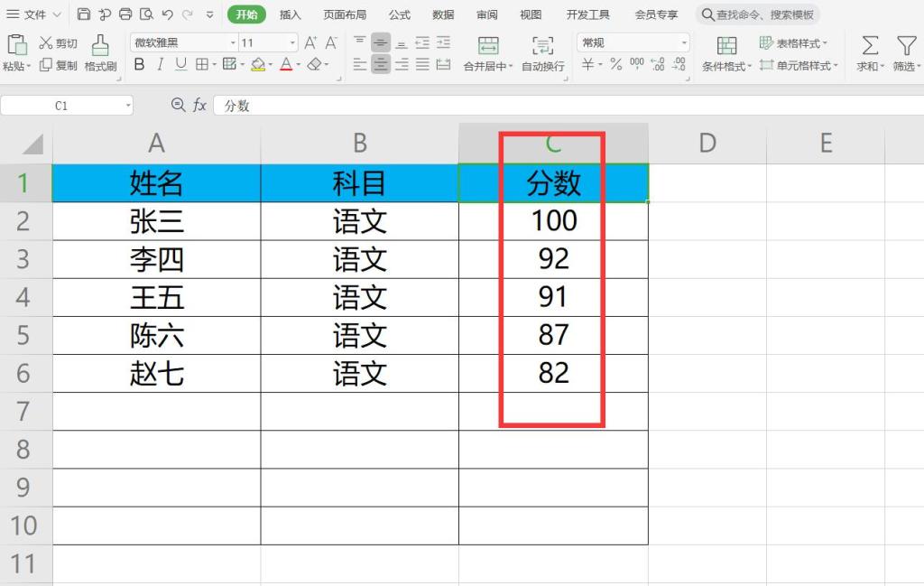This screenshot has width=924, height=586.
Task: Click the percent style icon
Action: pos(615,64)
